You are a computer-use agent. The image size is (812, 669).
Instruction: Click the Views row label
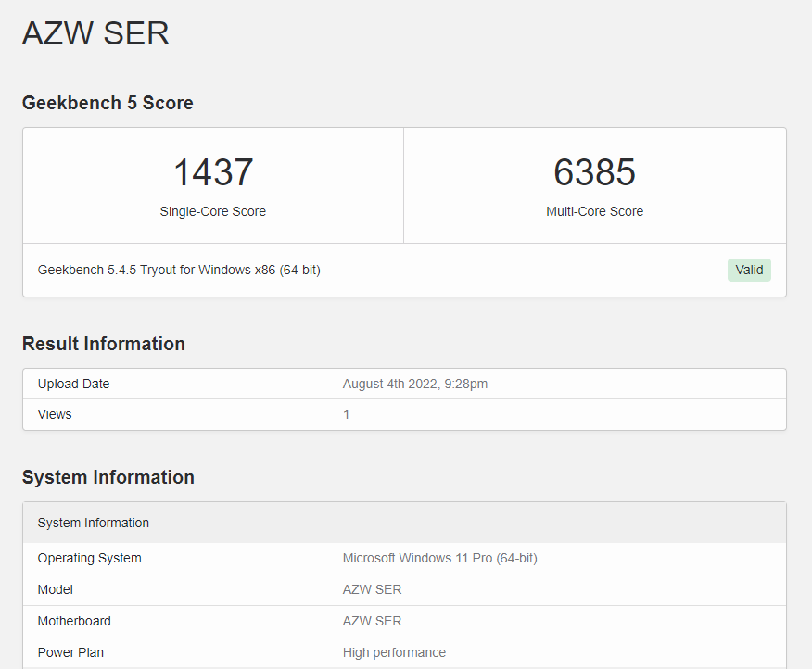(55, 414)
